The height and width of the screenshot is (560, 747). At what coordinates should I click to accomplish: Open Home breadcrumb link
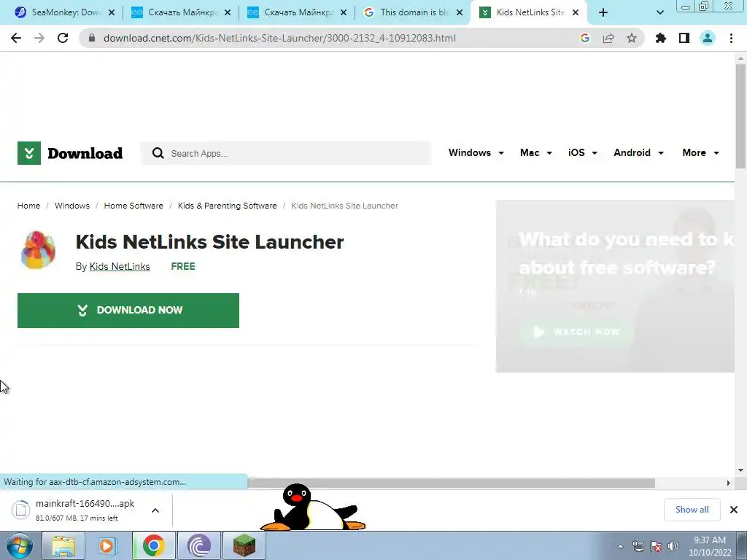tap(28, 206)
